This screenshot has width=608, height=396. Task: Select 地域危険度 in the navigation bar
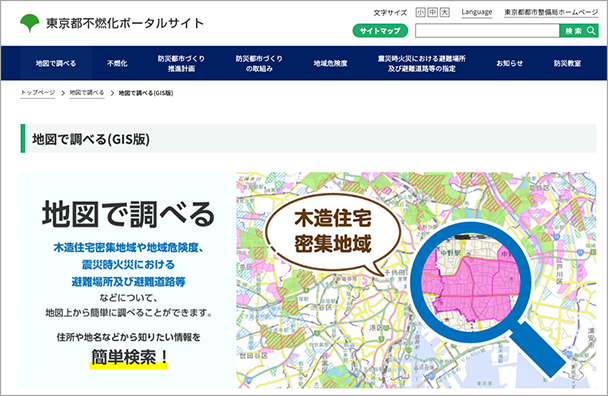330,63
